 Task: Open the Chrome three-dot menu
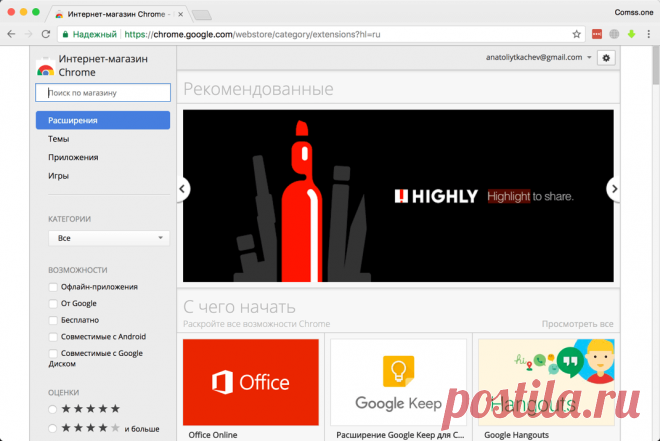(649, 34)
